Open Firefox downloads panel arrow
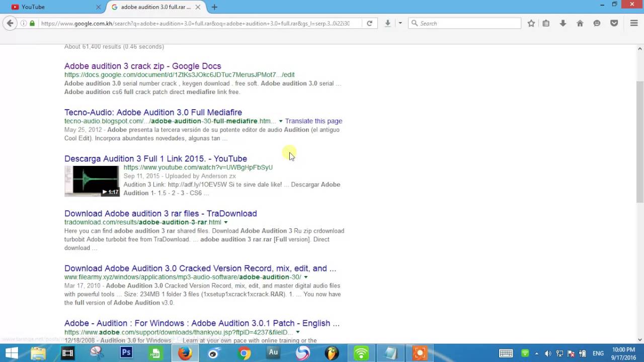The image size is (644, 362). [x=563, y=23]
